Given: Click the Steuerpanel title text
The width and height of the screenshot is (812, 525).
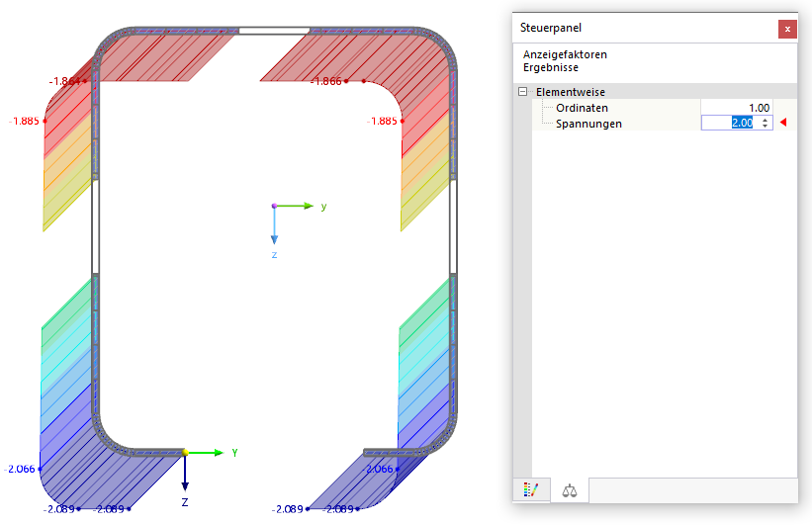Looking at the screenshot, I should (x=551, y=28).
